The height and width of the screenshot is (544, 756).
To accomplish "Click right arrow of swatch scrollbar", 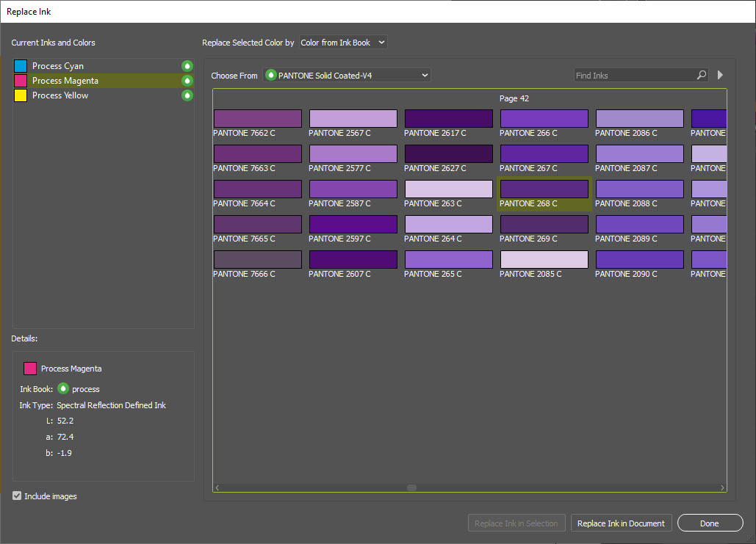I will [x=722, y=487].
